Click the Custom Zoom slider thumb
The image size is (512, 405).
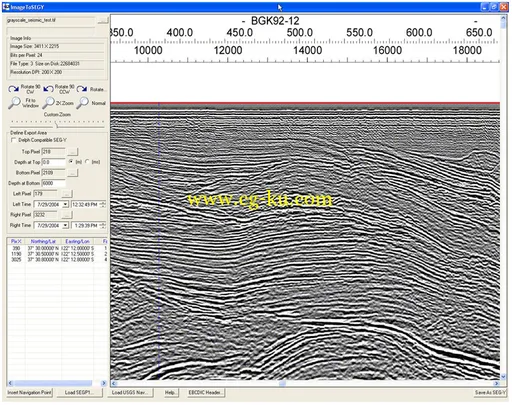click(x=56, y=125)
